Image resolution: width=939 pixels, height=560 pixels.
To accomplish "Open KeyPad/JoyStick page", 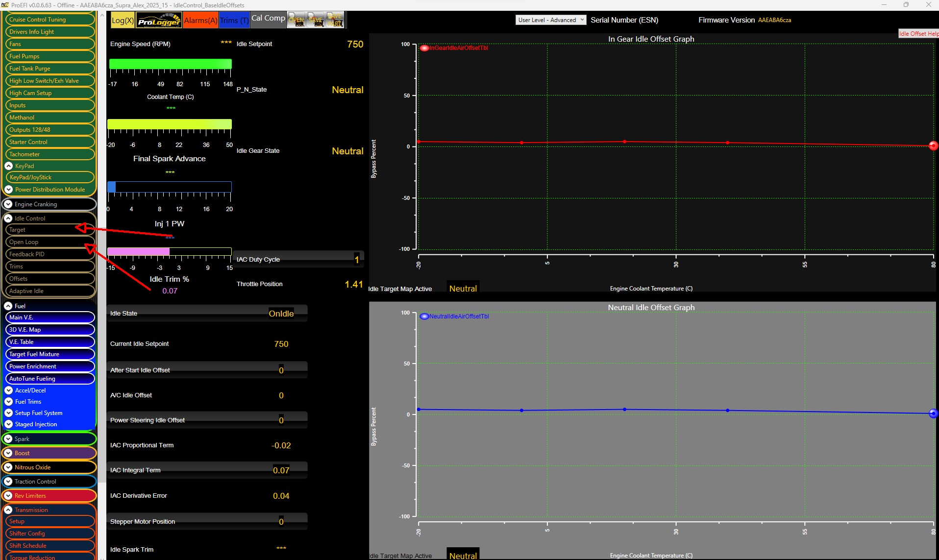I will click(x=49, y=177).
